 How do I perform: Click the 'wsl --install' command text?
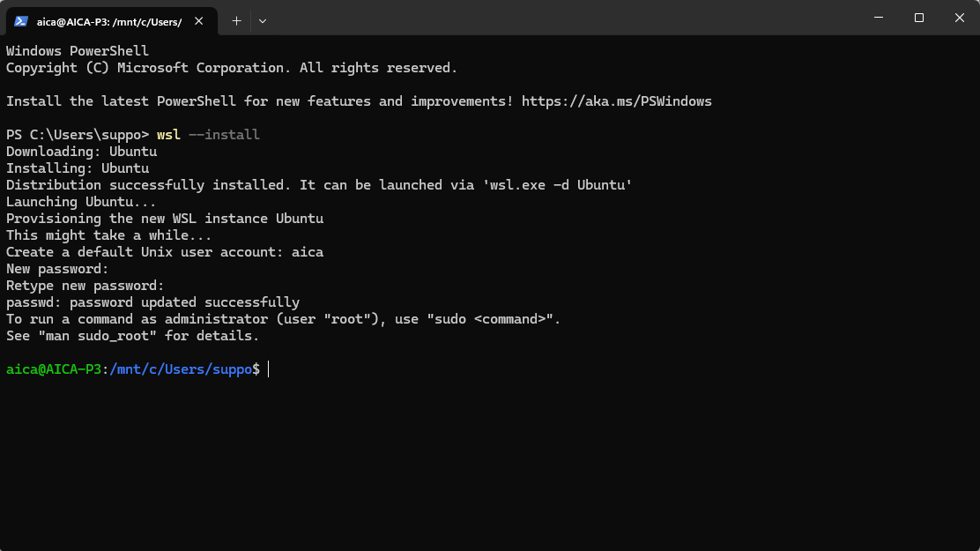(x=208, y=135)
